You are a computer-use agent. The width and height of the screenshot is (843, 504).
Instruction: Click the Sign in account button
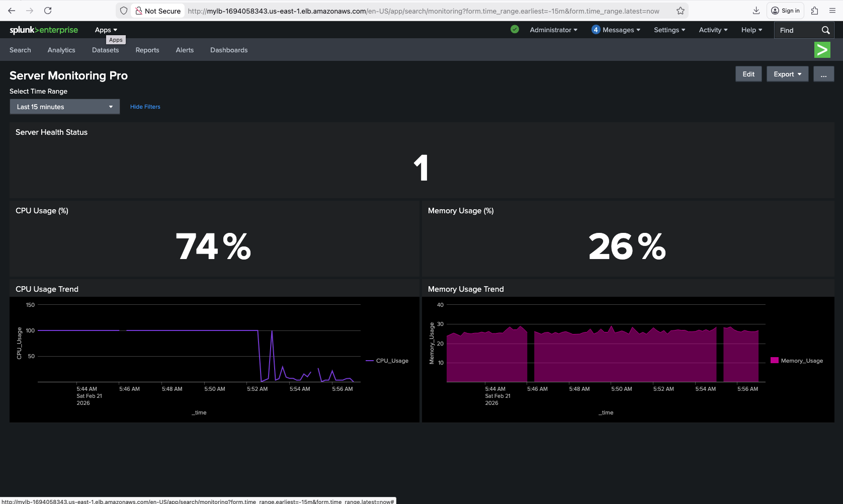(786, 11)
